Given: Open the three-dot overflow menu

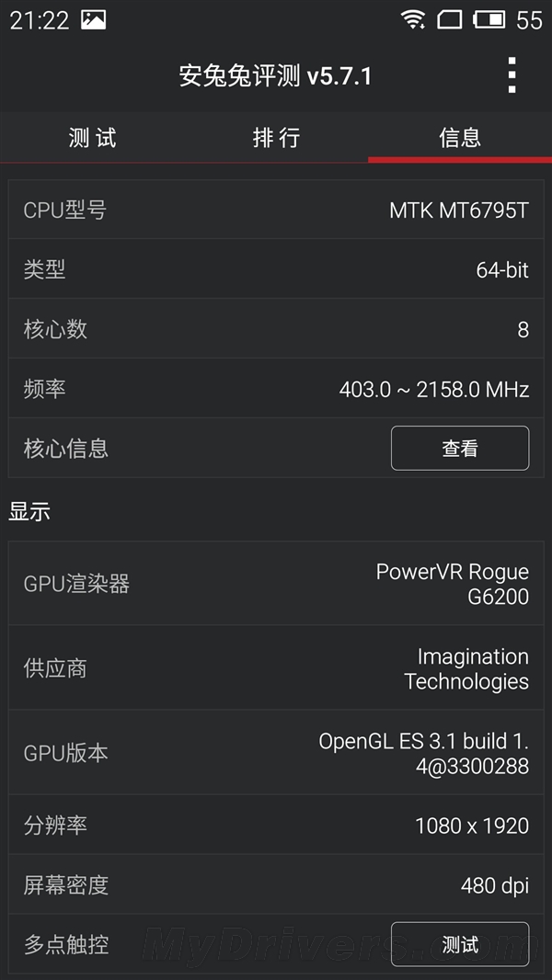Looking at the screenshot, I should coord(512,75).
